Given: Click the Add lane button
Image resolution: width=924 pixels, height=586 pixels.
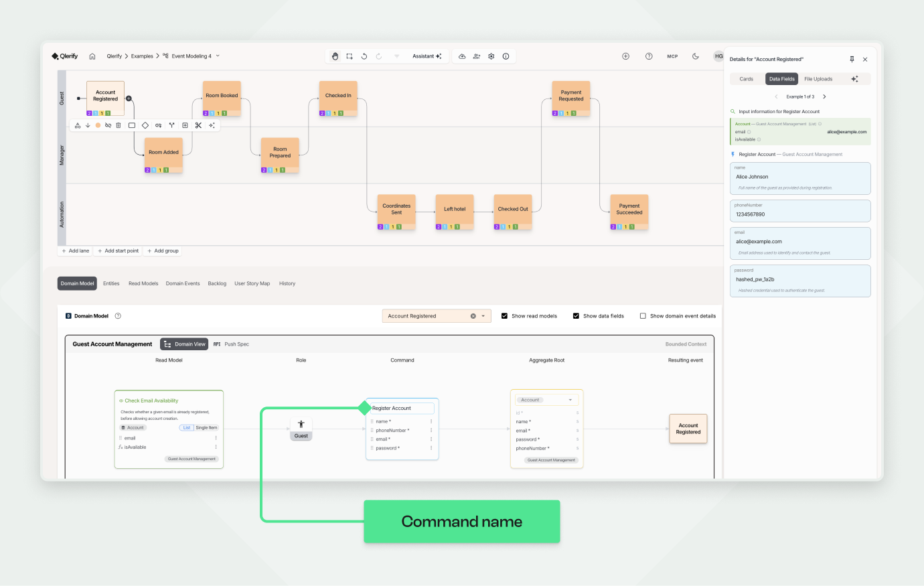Looking at the screenshot, I should [x=75, y=251].
